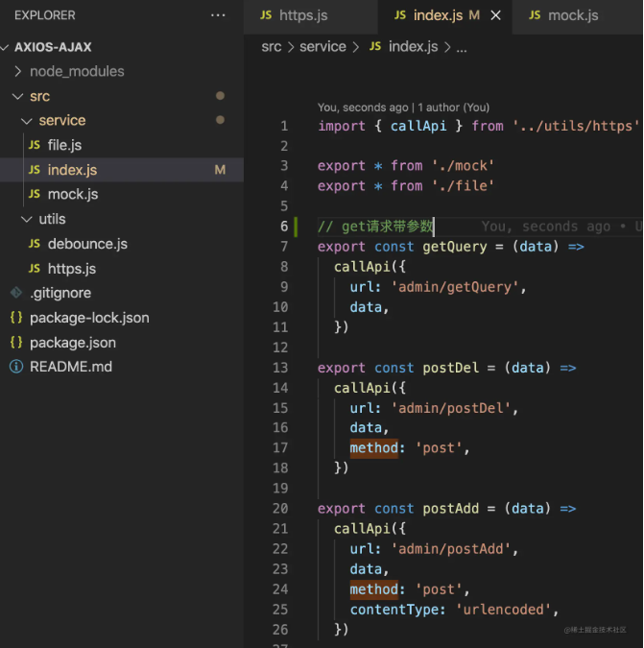The height and width of the screenshot is (648, 644).
Task: Open https.js in the explorer tree
Action: tap(72, 269)
